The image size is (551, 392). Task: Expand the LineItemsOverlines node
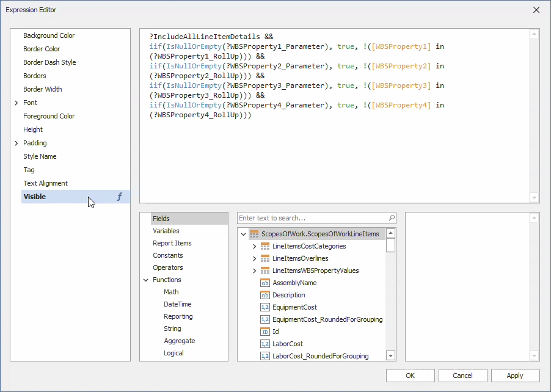coord(254,258)
